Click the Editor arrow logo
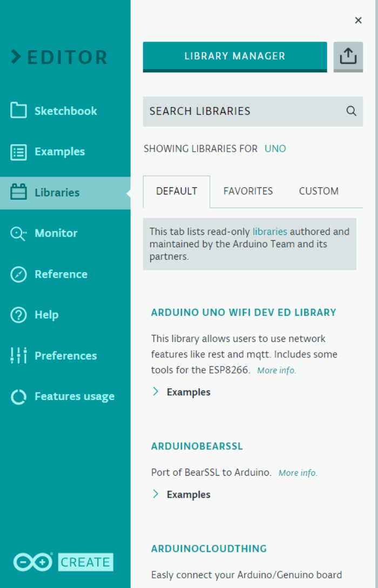 (x=16, y=57)
